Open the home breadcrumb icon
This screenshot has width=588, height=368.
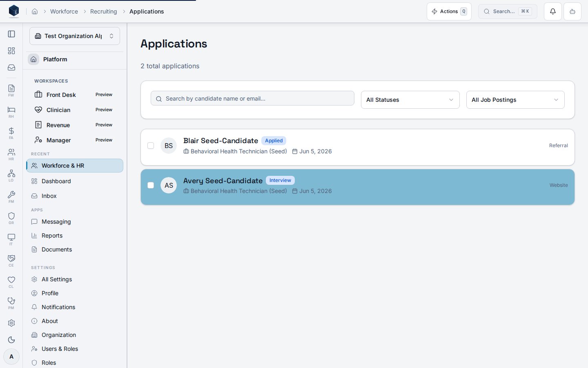35,11
